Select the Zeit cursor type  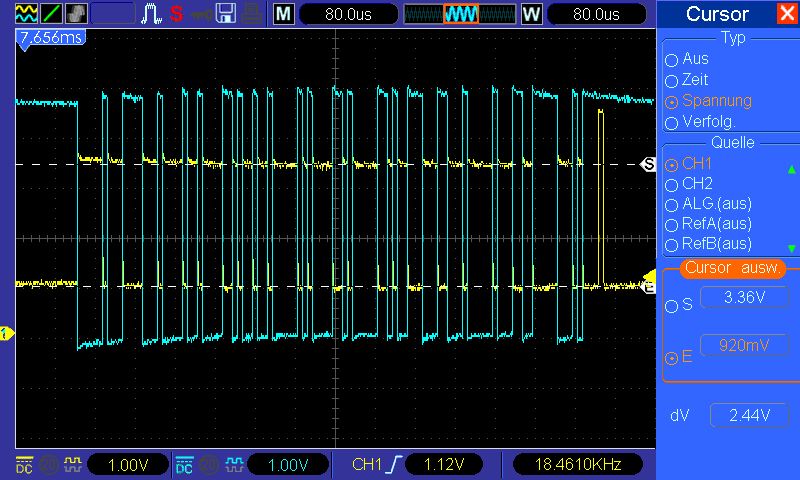[672, 80]
